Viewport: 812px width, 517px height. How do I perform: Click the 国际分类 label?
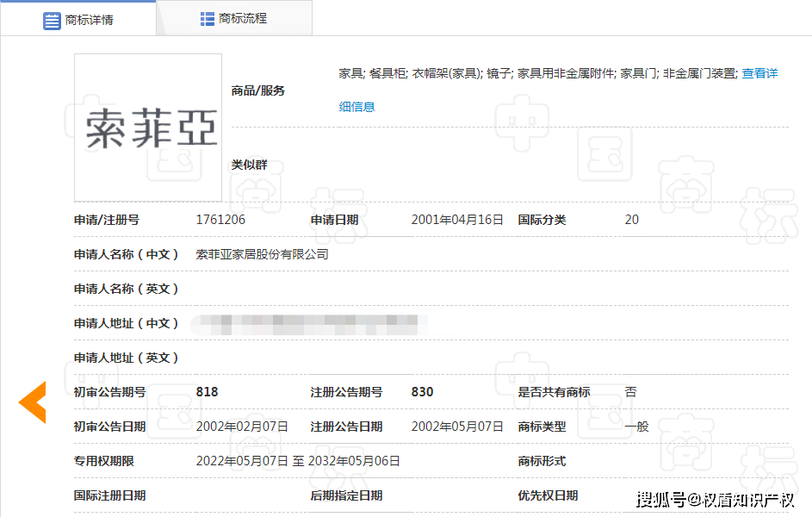(542, 220)
